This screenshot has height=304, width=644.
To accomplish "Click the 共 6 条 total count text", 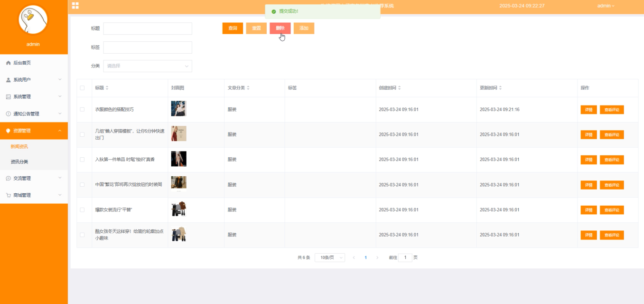I will coord(304,257).
